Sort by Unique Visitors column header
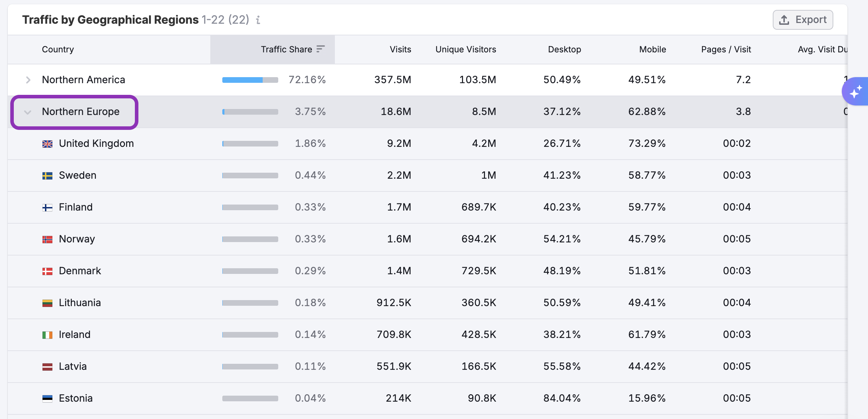 click(x=466, y=50)
